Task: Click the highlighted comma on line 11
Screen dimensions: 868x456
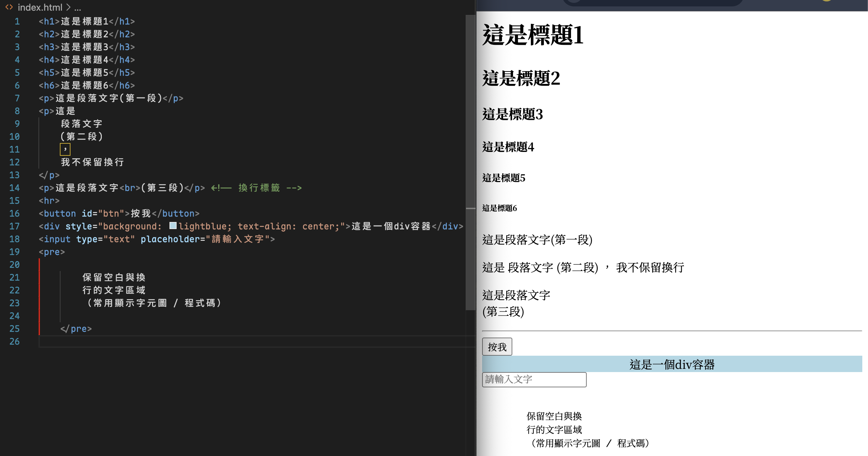Action: (65, 149)
